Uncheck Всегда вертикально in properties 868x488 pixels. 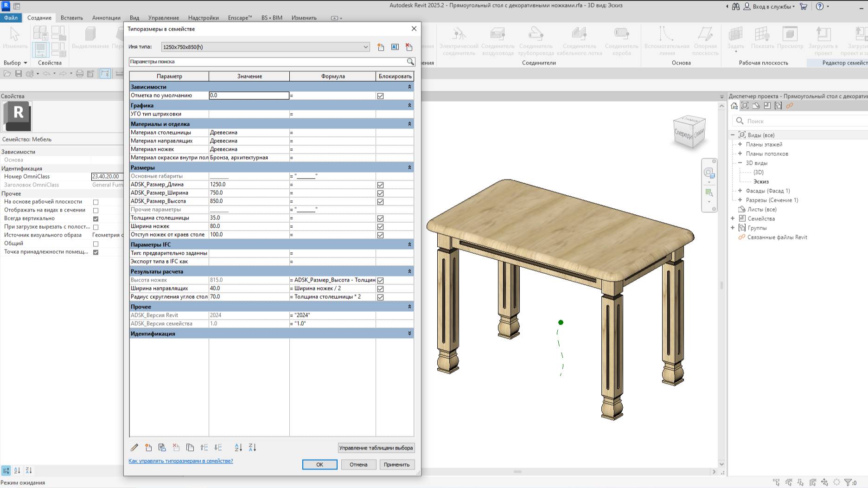[x=96, y=218]
